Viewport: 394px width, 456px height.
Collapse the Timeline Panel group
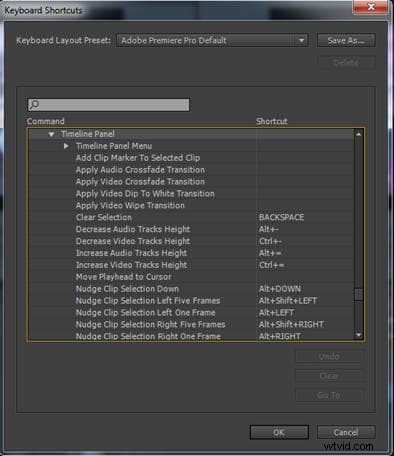click(51, 134)
